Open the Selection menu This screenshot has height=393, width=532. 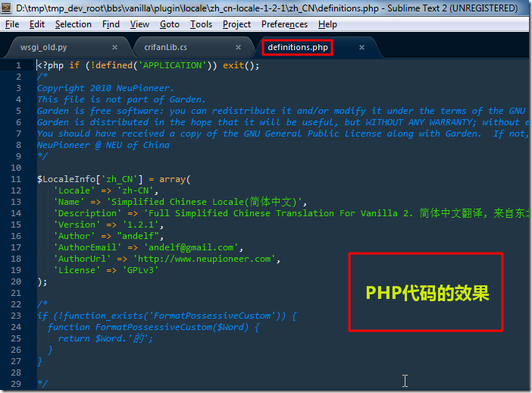tap(74, 24)
